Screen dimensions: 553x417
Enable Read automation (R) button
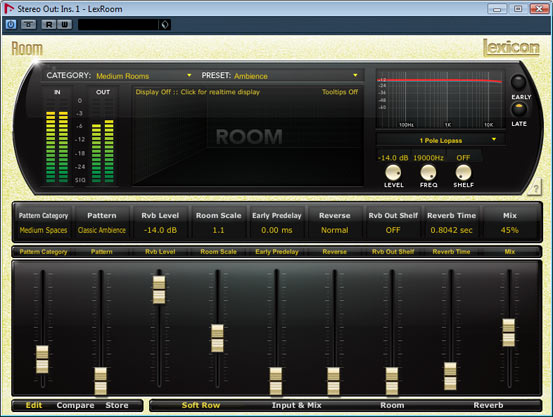49,25
